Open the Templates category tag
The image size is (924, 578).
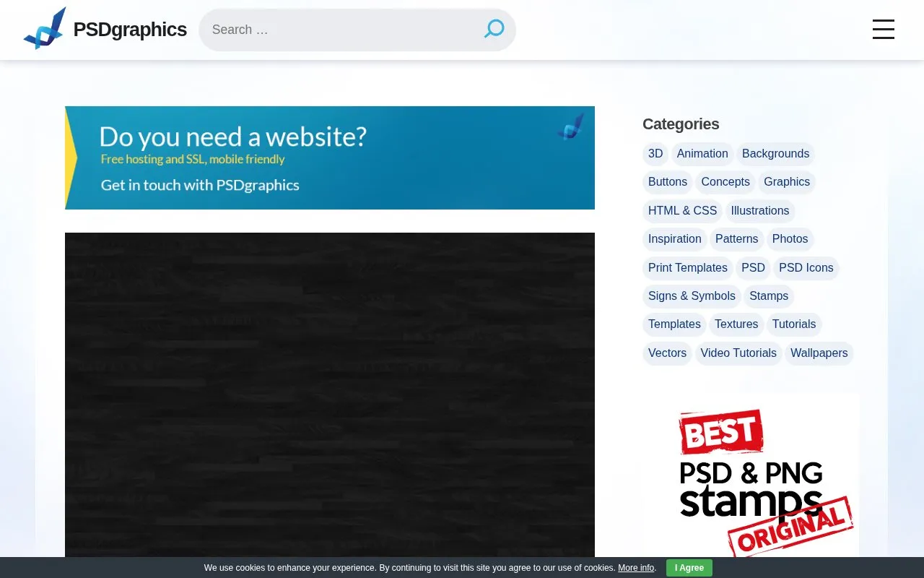click(x=674, y=324)
